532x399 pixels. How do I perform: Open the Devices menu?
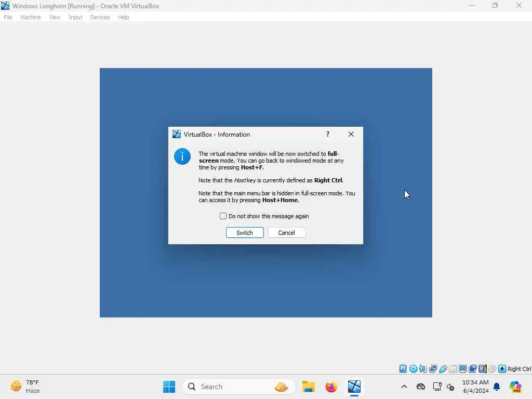[x=100, y=17]
